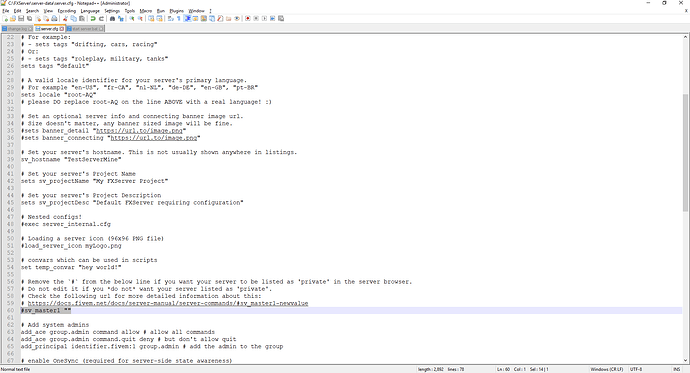Viewport: 690px width, 373px height.
Task: Cut selection with the scissors icon
Action: (x=65, y=18)
